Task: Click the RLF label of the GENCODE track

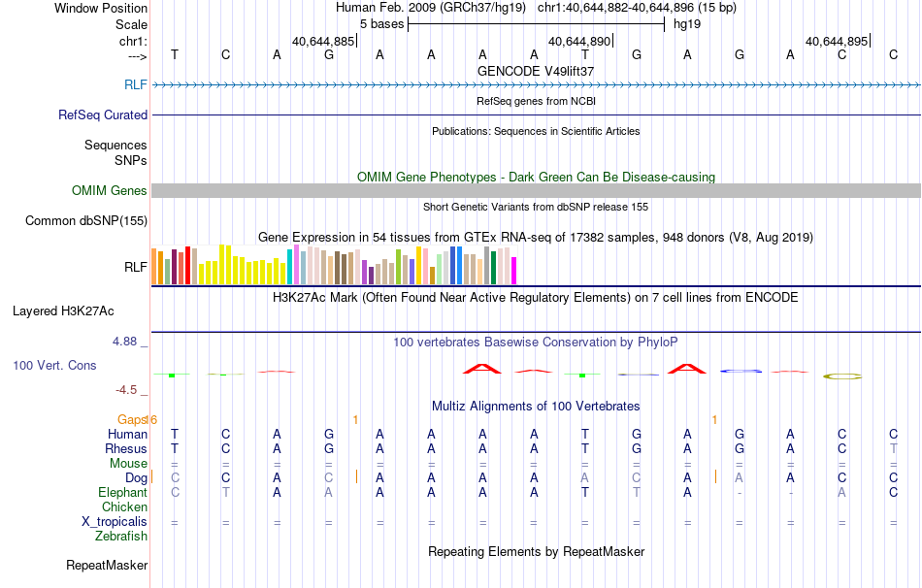Action: tap(135, 84)
